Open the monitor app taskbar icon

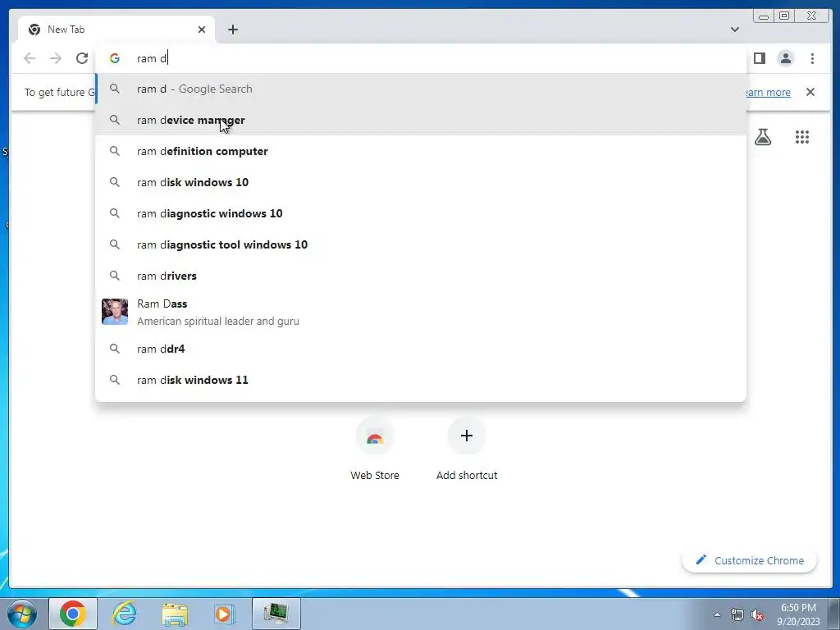pos(276,614)
